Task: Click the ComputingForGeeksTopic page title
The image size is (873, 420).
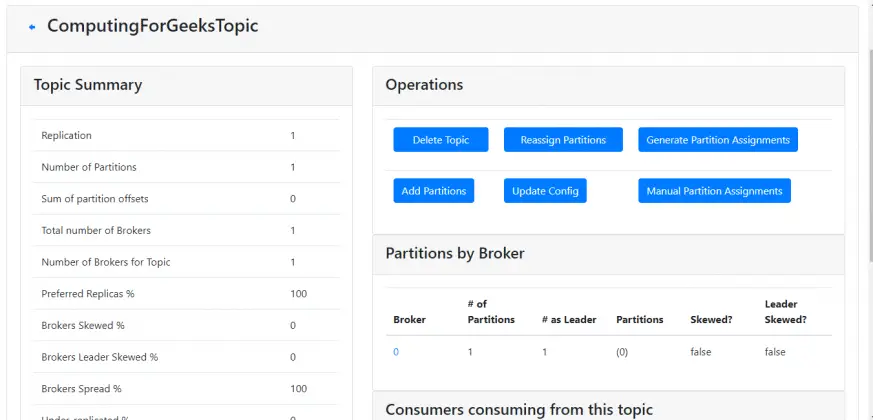Action: pos(152,26)
